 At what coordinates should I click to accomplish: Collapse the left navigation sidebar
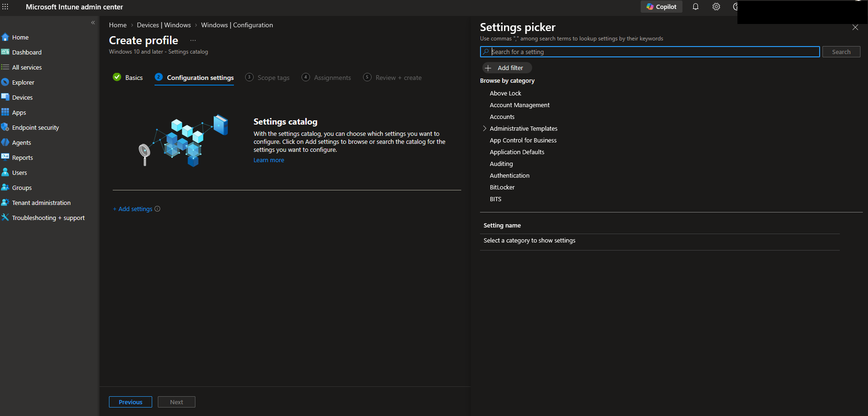coord(93,23)
